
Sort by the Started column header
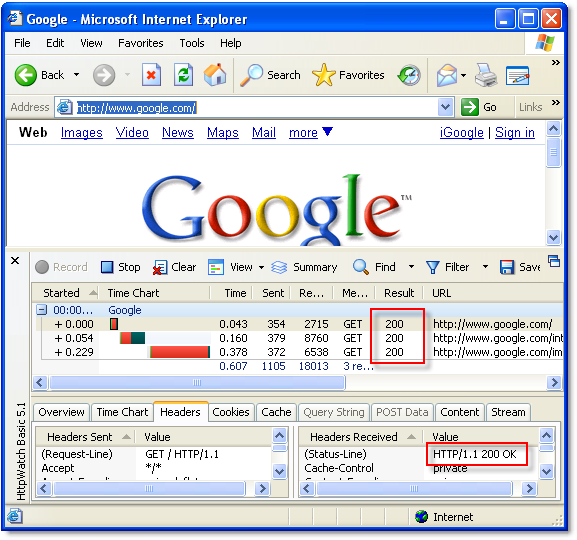pyautogui.click(x=66, y=293)
